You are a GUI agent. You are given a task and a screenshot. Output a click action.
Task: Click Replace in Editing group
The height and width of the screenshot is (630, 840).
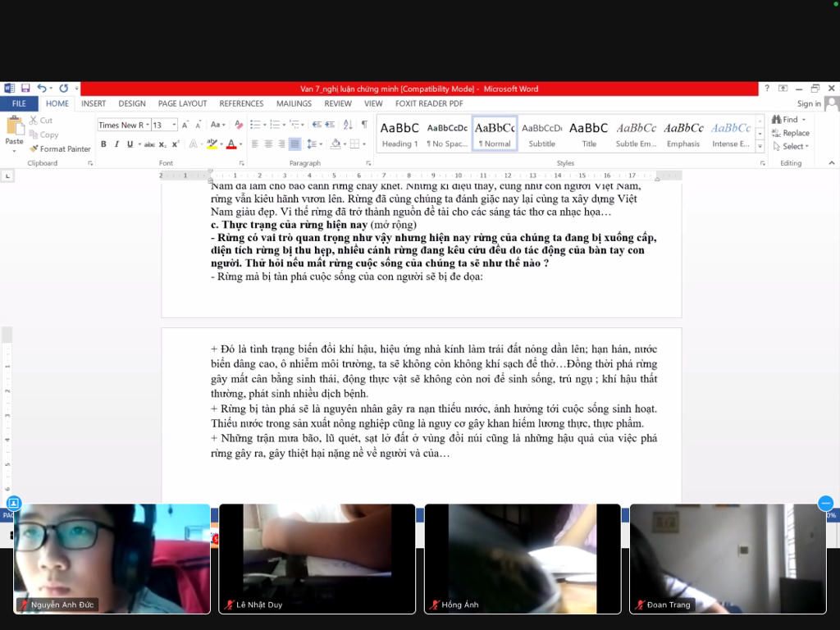click(791, 133)
